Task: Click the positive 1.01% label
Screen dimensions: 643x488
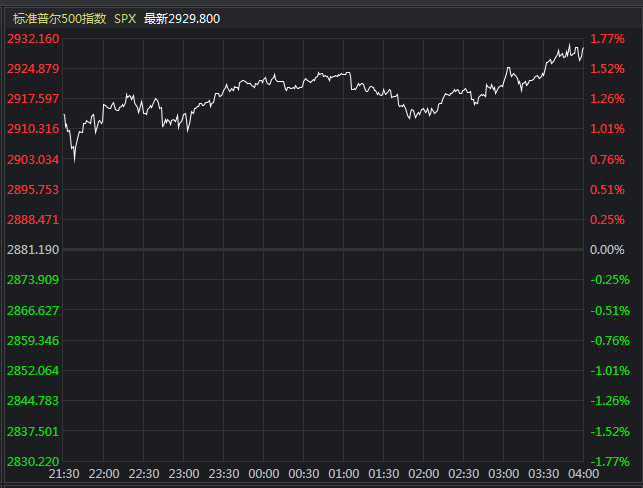Action: pos(607,129)
